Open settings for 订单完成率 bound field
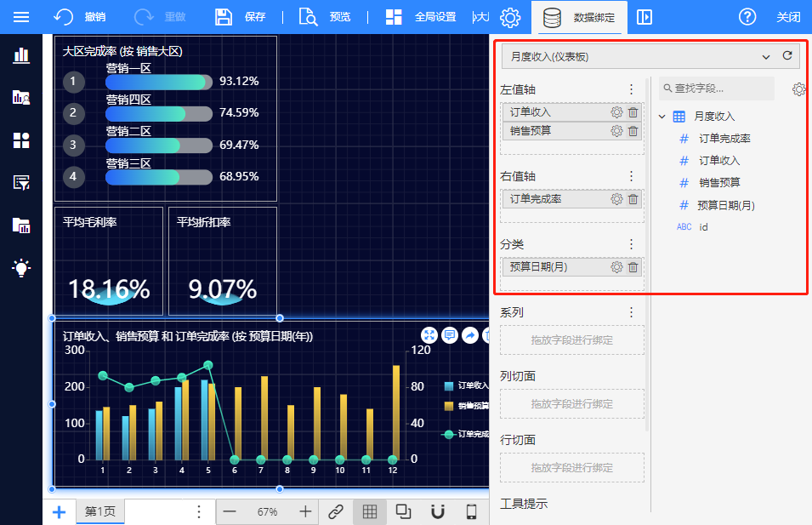 pyautogui.click(x=616, y=199)
